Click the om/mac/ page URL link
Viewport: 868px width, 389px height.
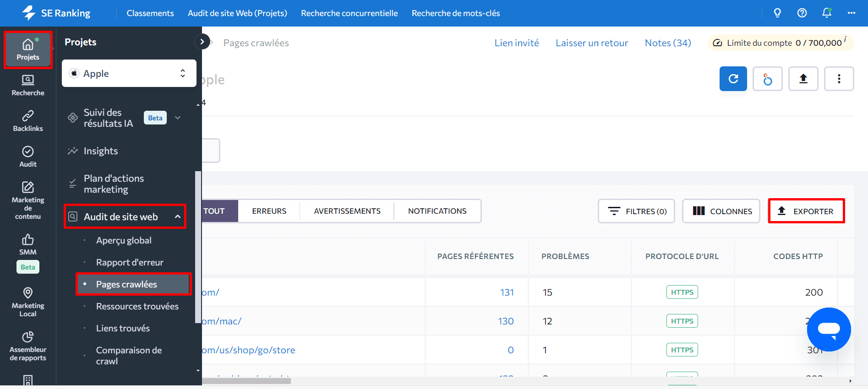coord(222,321)
